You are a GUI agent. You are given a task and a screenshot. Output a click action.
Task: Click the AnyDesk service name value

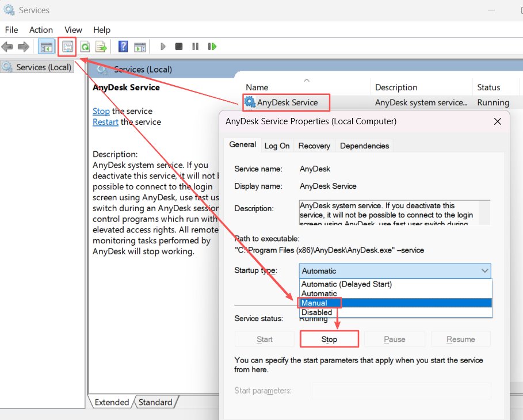tap(315, 169)
